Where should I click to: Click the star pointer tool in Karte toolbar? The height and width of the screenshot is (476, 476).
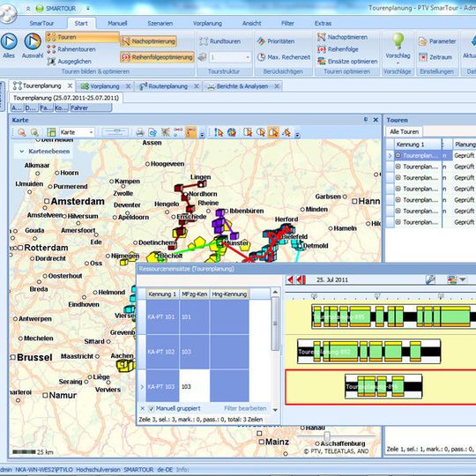coord(286,132)
